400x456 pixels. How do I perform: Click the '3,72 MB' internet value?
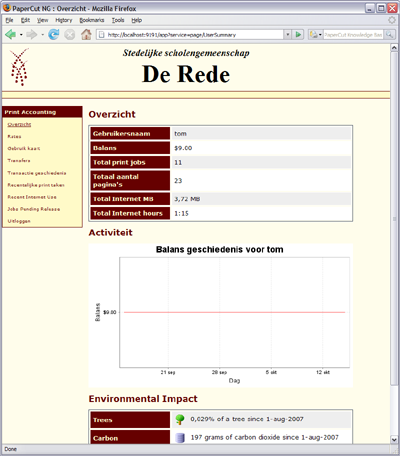pyautogui.click(x=187, y=199)
